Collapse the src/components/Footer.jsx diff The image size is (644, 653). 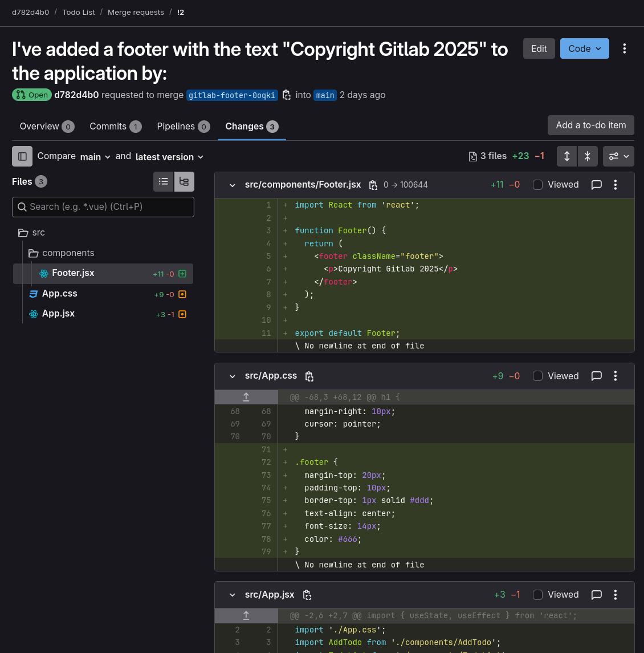233,185
